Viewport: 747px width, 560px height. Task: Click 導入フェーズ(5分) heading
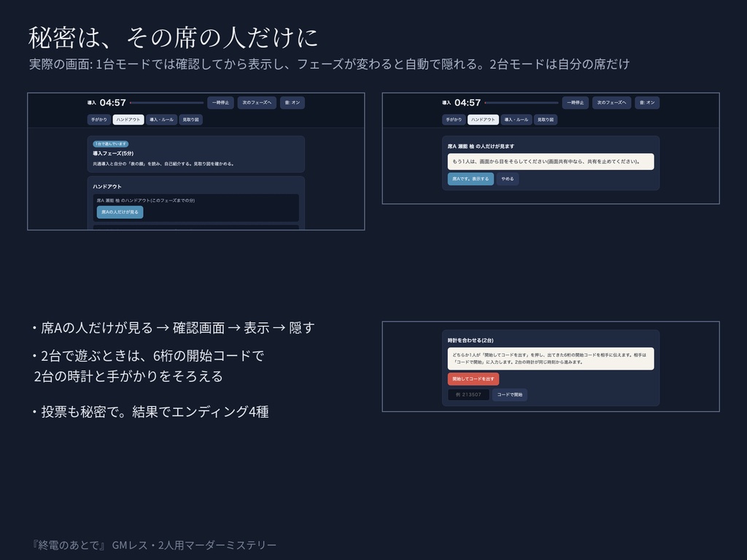coord(113,153)
